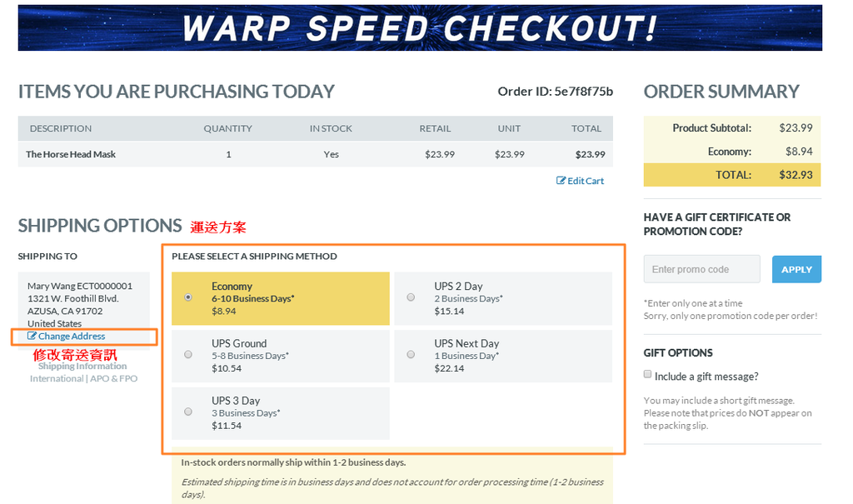The height and width of the screenshot is (504, 853).
Task: Open the International shipping link
Action: coord(57,379)
